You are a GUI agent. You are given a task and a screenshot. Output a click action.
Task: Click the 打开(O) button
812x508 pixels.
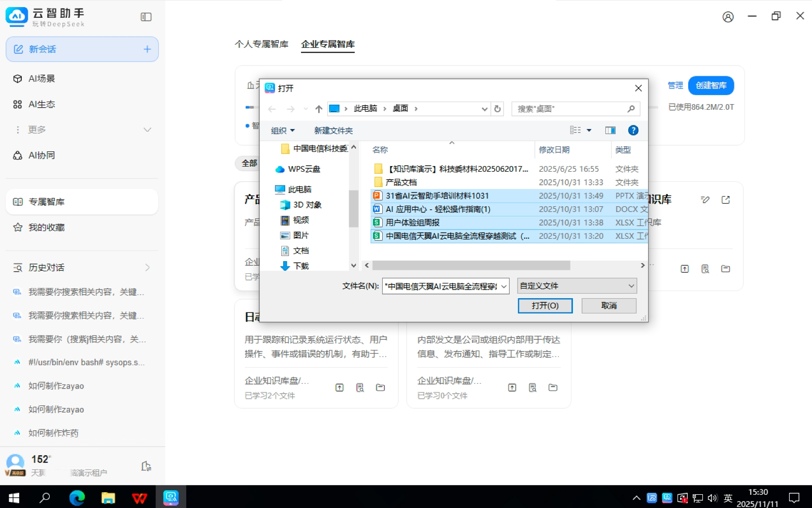point(545,305)
